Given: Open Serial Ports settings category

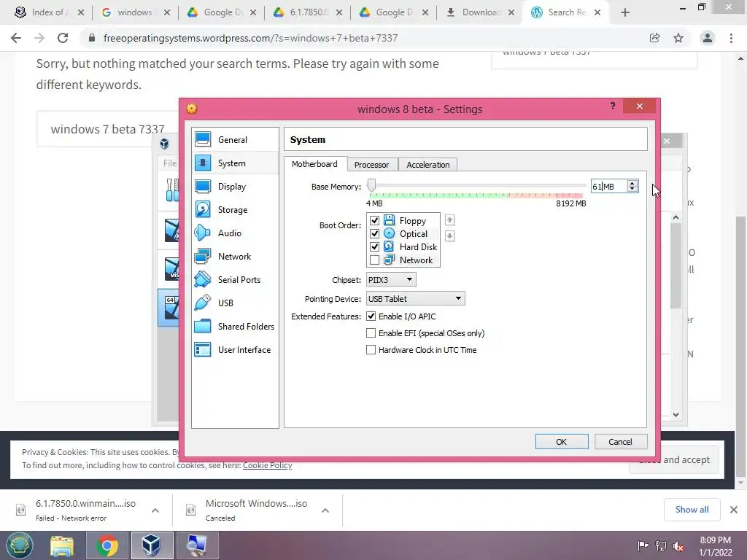Looking at the screenshot, I should point(235,279).
